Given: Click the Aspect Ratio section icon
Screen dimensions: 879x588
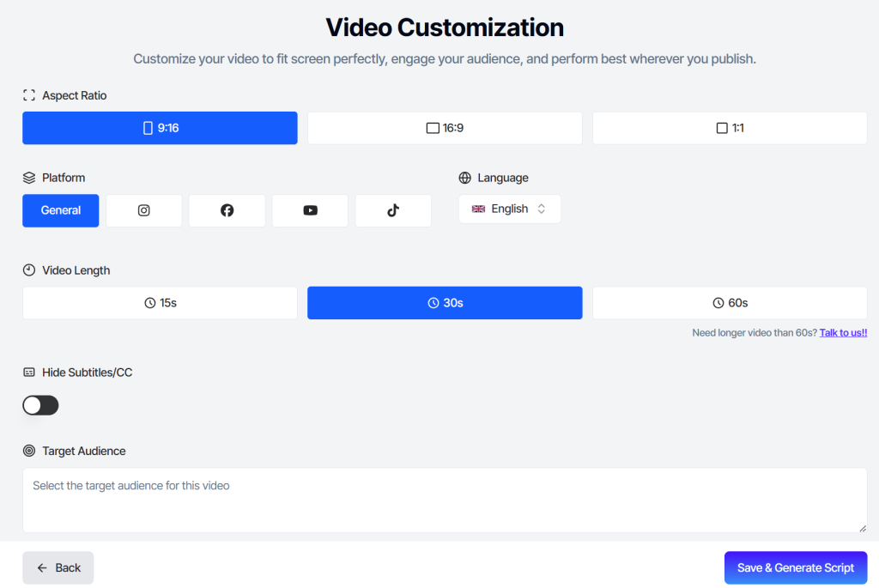Looking at the screenshot, I should pyautogui.click(x=28, y=94).
